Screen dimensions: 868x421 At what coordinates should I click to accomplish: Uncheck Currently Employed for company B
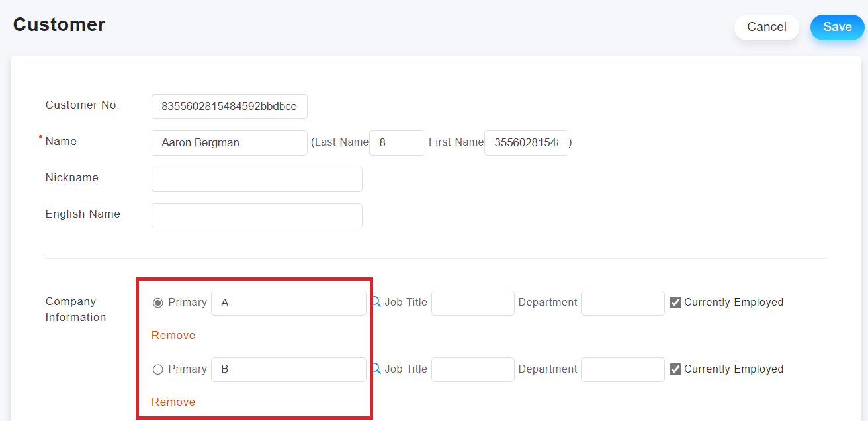pyautogui.click(x=675, y=369)
